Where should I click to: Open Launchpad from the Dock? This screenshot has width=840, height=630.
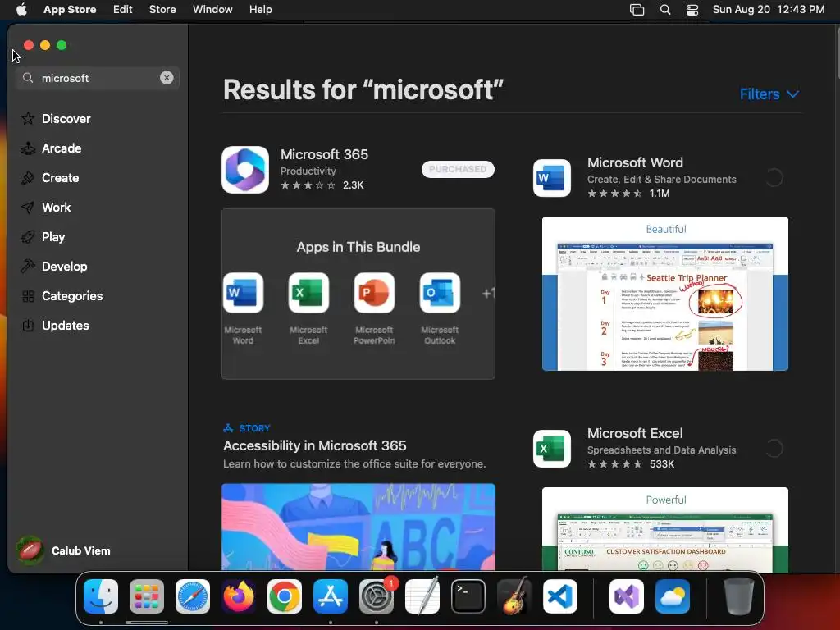click(147, 596)
